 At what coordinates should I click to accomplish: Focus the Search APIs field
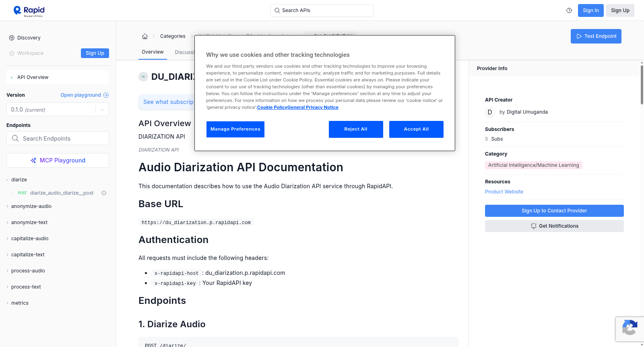pyautogui.click(x=322, y=10)
